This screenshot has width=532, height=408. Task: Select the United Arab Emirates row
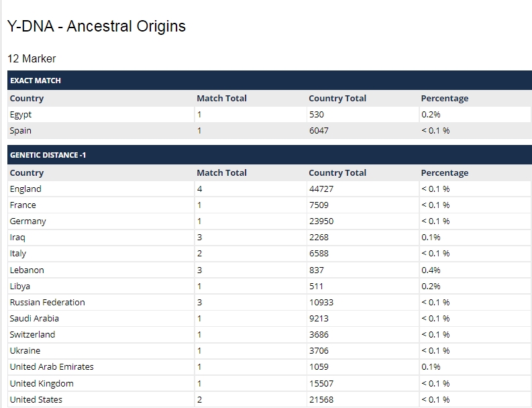click(270, 367)
